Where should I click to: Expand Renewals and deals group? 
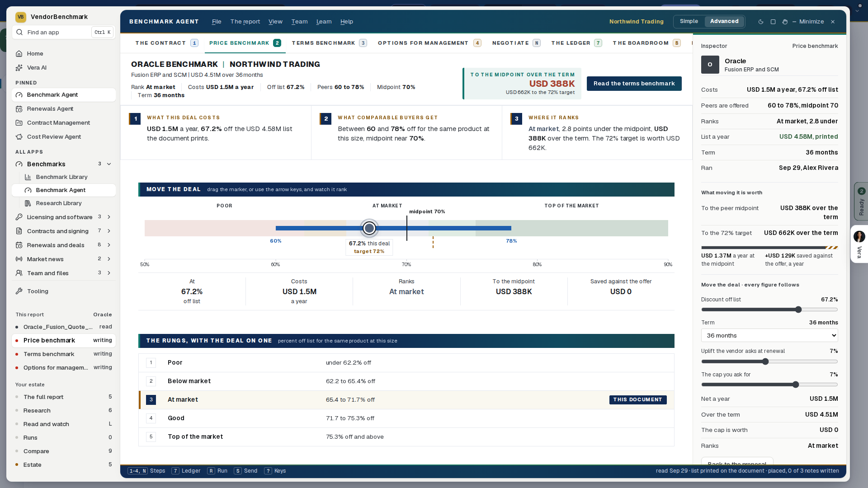click(109, 245)
